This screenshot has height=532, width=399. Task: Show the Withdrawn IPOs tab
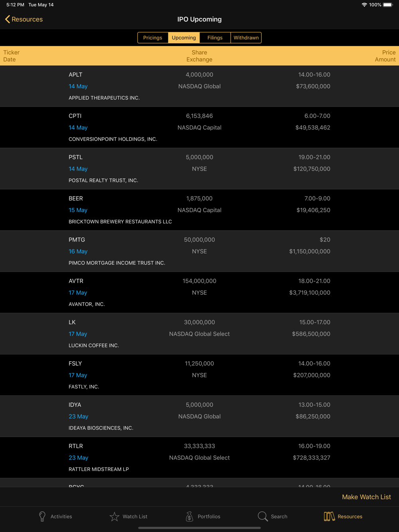(x=246, y=37)
